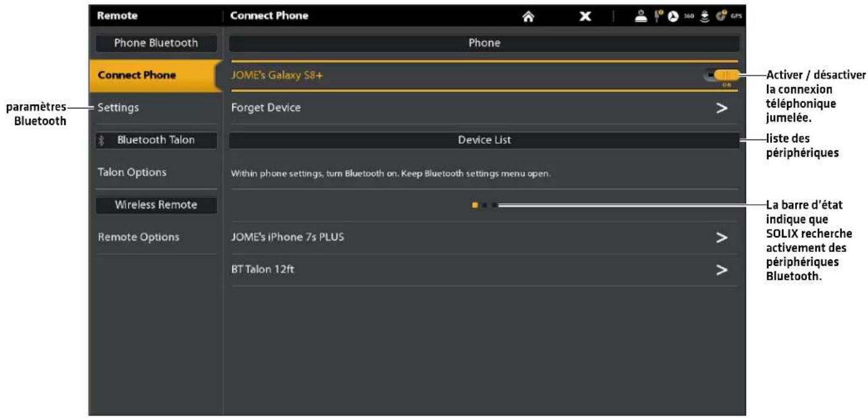This screenshot has height=418, width=868.
Task: Select BT Talon 12ft device name
Action: click(262, 270)
